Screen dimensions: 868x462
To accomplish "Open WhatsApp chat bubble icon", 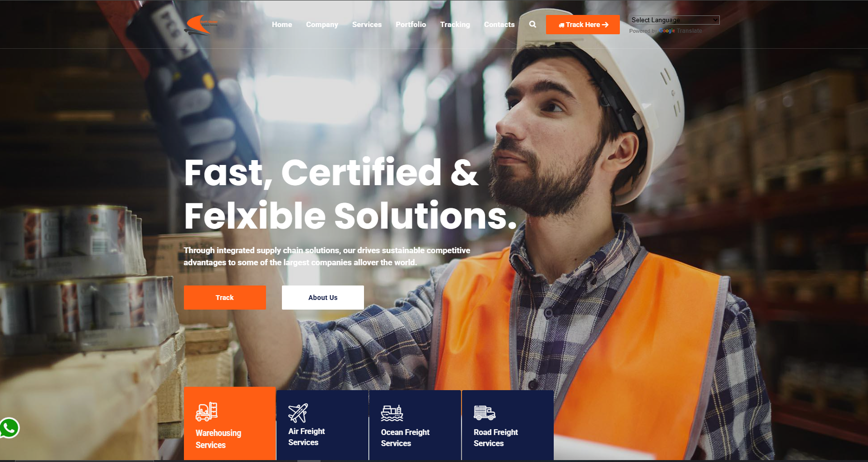I will point(9,428).
